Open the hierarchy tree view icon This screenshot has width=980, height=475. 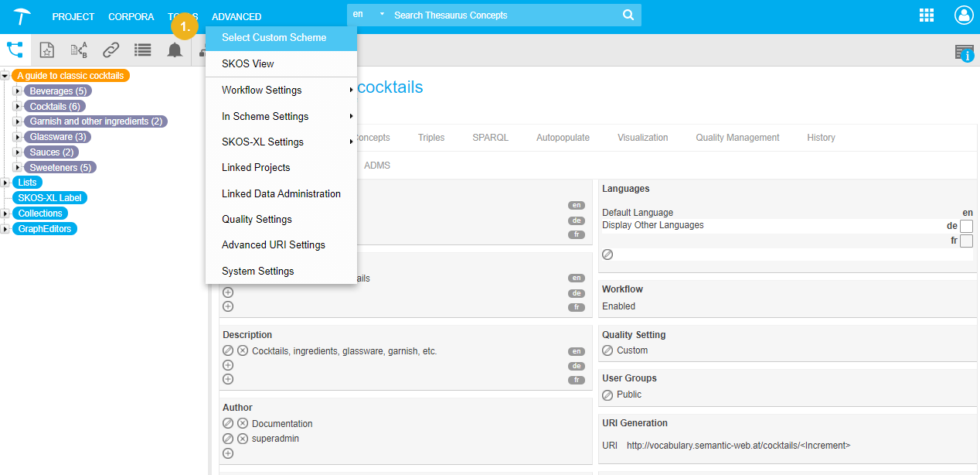tap(15, 50)
